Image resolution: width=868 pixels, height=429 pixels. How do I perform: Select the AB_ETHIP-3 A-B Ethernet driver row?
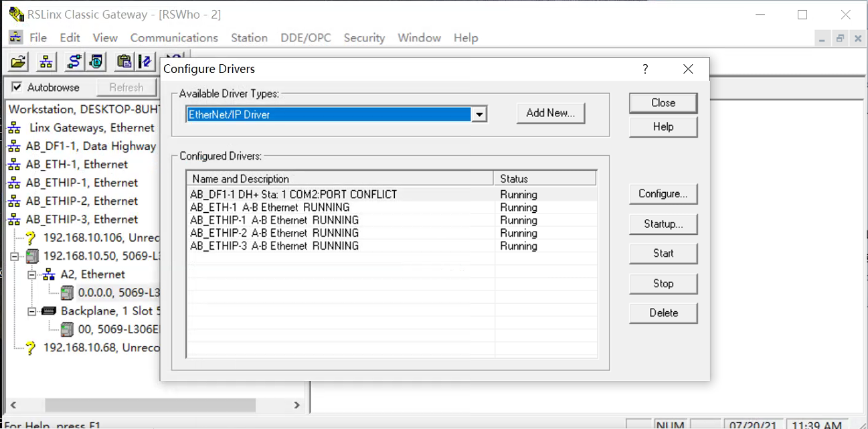[392, 246]
